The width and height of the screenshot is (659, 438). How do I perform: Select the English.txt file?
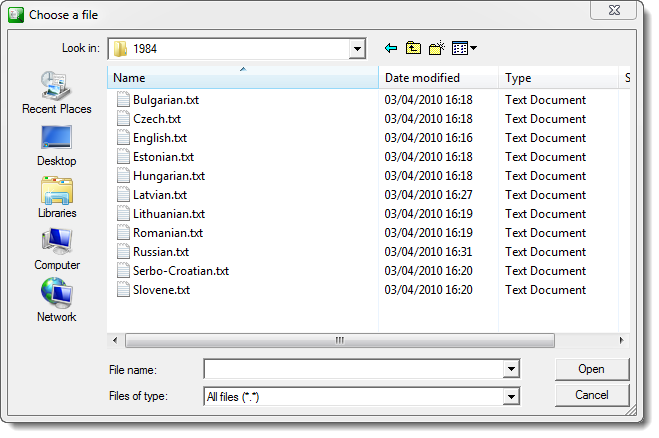pyautogui.click(x=159, y=138)
